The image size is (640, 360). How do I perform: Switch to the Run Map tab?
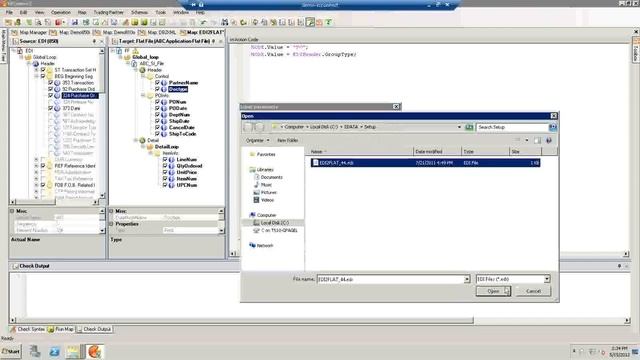[x=61, y=329]
